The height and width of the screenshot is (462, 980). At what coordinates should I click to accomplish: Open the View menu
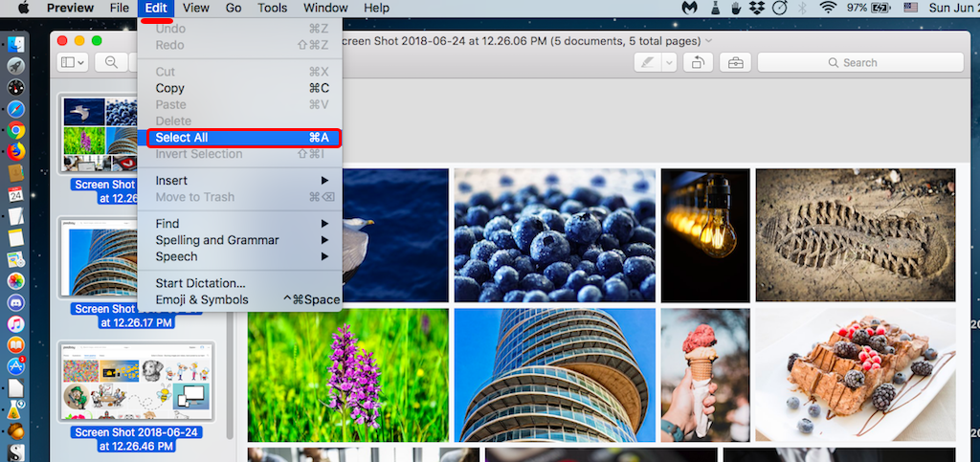click(x=195, y=8)
